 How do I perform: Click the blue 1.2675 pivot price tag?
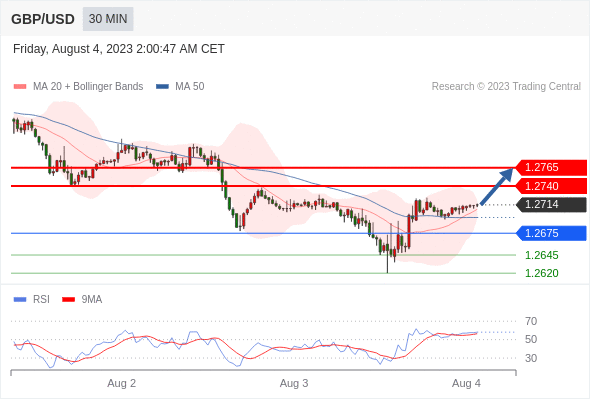point(551,233)
